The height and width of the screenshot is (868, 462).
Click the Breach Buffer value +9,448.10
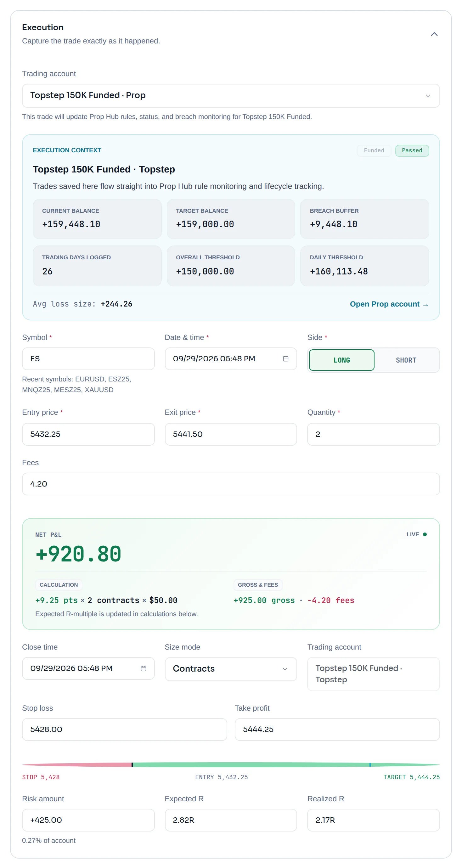tap(333, 224)
